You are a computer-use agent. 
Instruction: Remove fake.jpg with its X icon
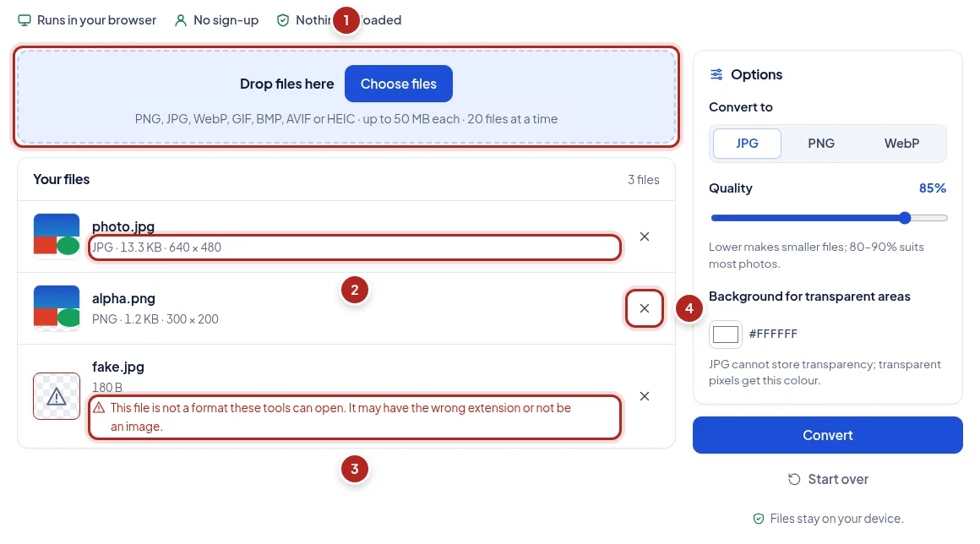click(645, 397)
